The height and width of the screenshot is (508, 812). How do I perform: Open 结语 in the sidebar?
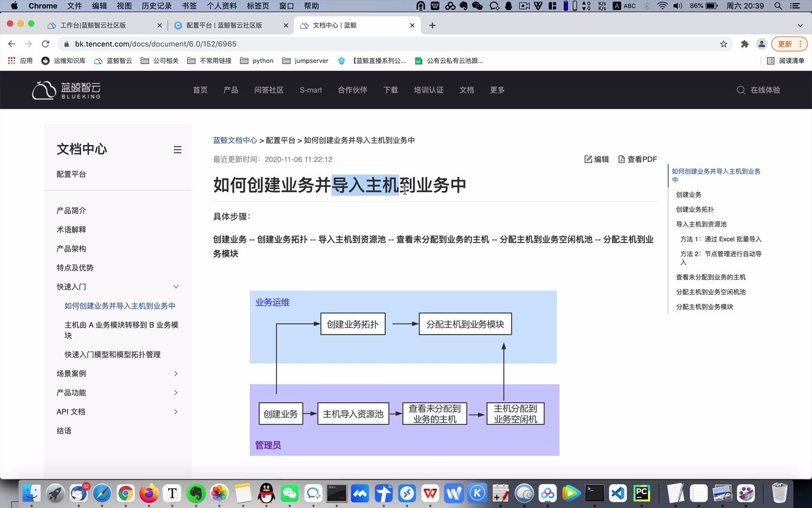[64, 431]
